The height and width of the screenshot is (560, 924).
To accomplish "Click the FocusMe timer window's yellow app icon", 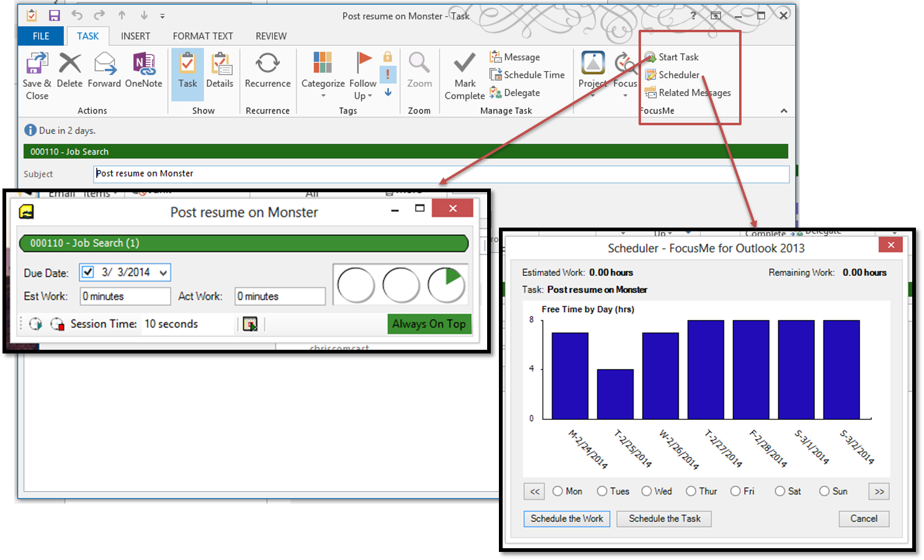I will (26, 212).
